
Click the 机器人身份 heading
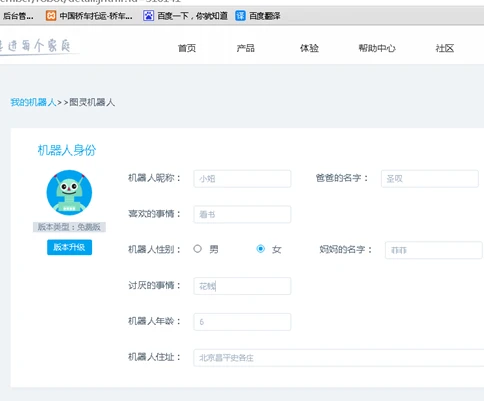(67, 150)
